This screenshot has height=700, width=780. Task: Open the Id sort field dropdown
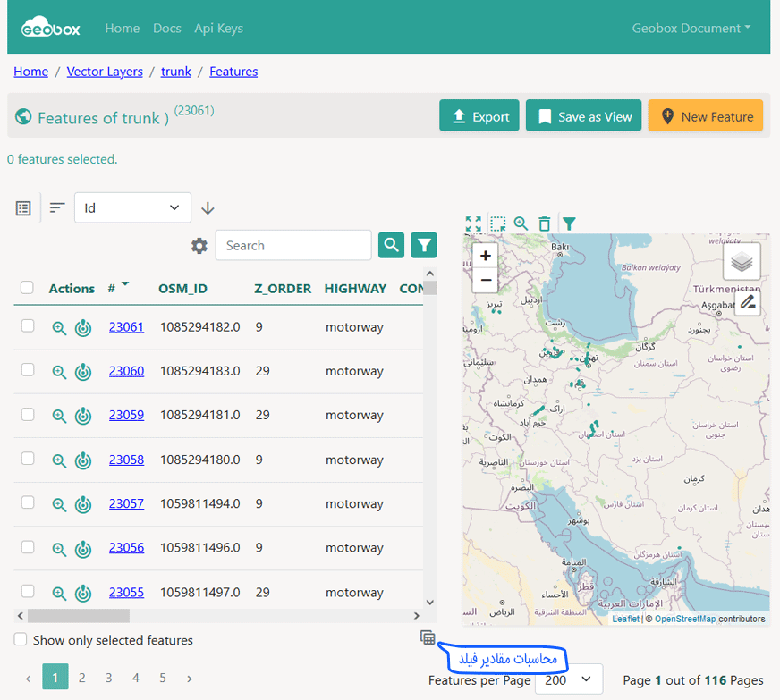click(x=132, y=208)
